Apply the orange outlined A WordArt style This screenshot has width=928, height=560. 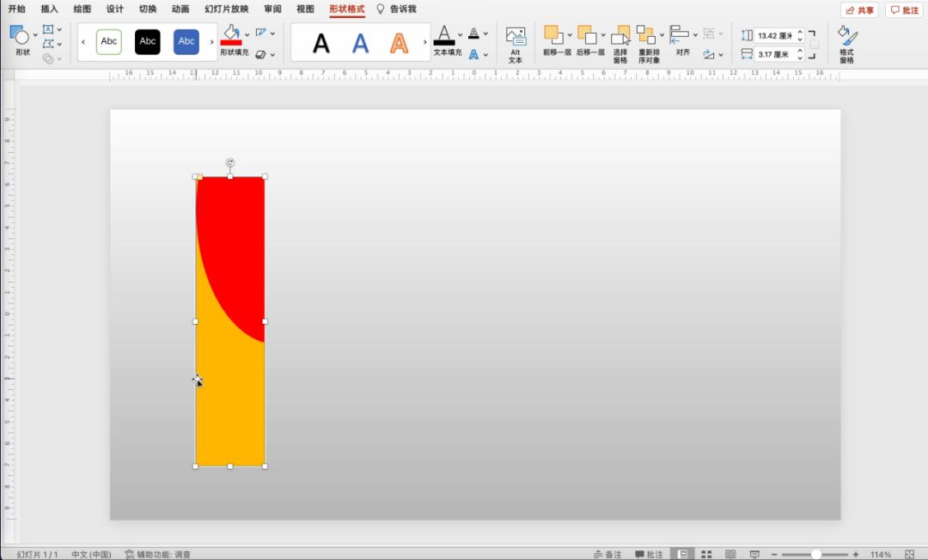(400, 43)
